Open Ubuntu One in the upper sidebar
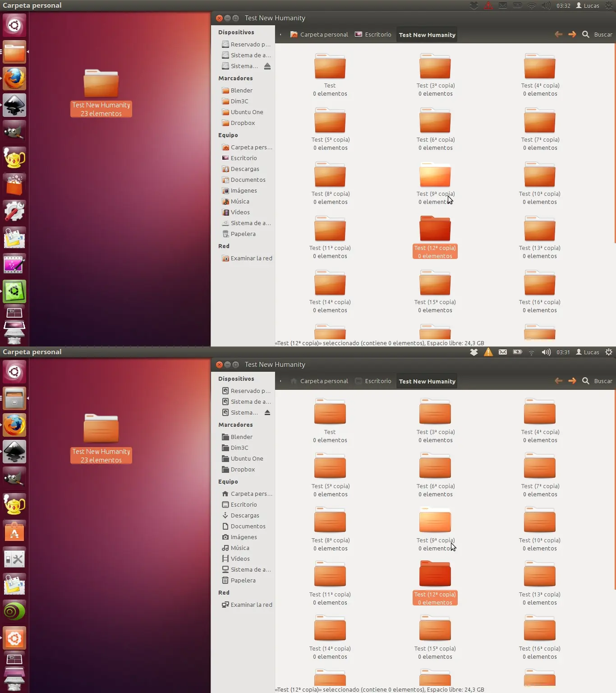 point(244,112)
